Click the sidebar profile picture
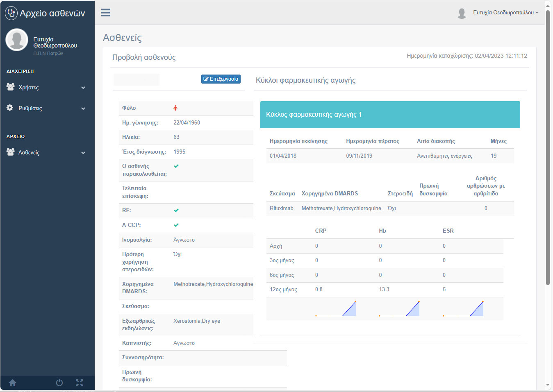This screenshot has width=553, height=392. click(x=17, y=40)
